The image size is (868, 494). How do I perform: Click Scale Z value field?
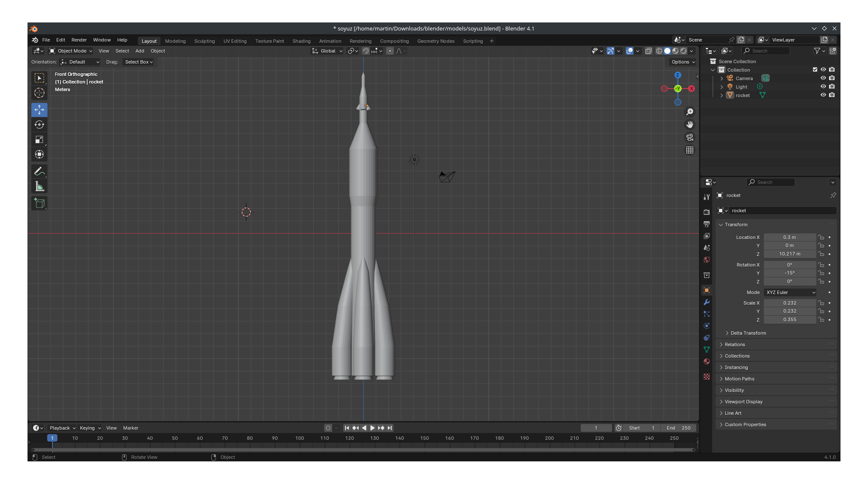[x=790, y=319]
